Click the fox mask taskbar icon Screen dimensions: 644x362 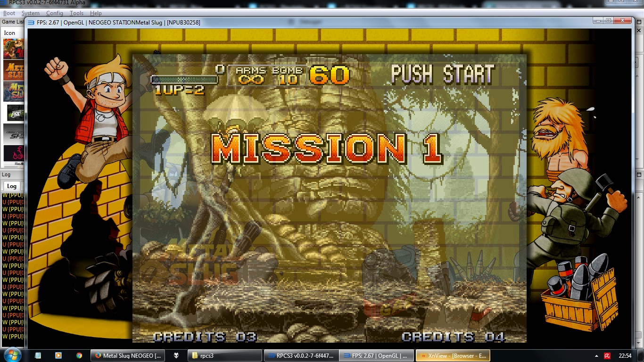tap(177, 355)
